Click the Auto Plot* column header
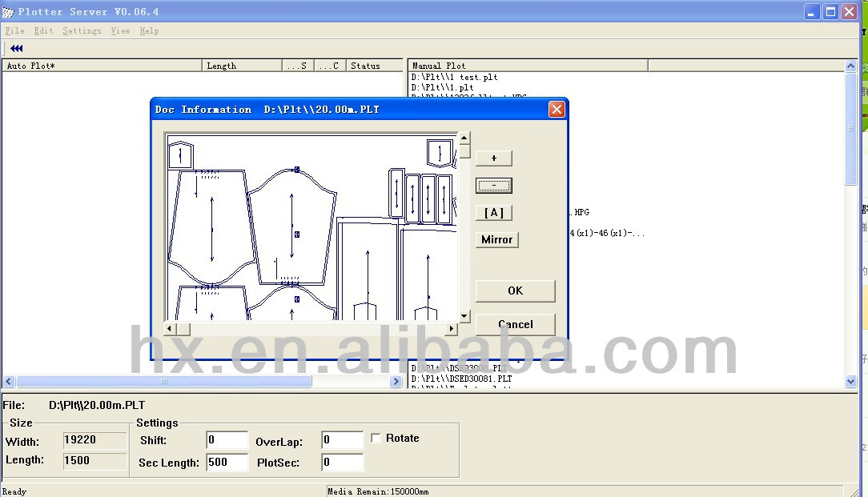The height and width of the screenshot is (497, 868). 102,66
